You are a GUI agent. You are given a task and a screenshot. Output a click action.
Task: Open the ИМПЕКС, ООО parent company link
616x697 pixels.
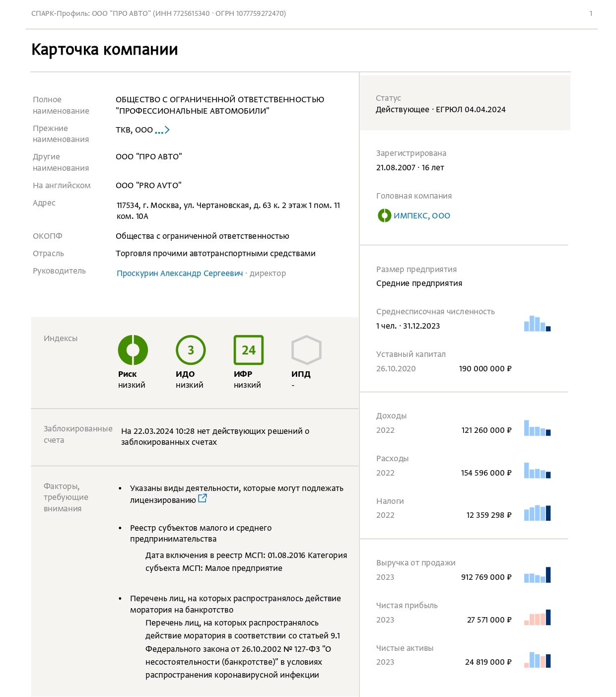coord(422,215)
